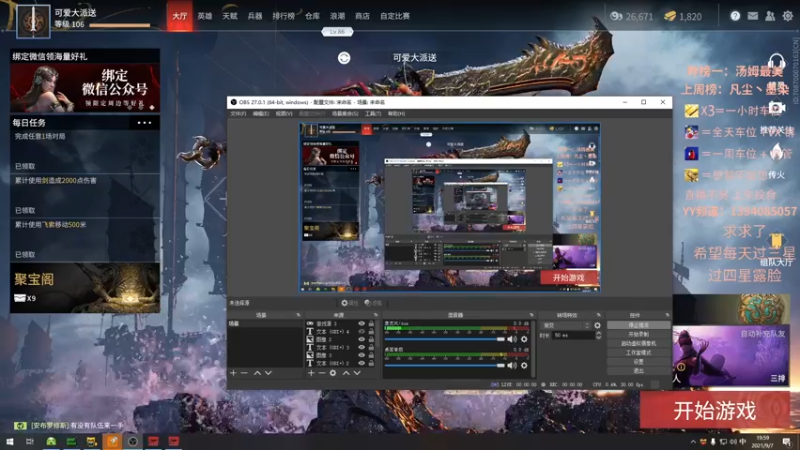Toggle visibility of 图像 3 source
Screen dimensions: 800x450
(361, 355)
